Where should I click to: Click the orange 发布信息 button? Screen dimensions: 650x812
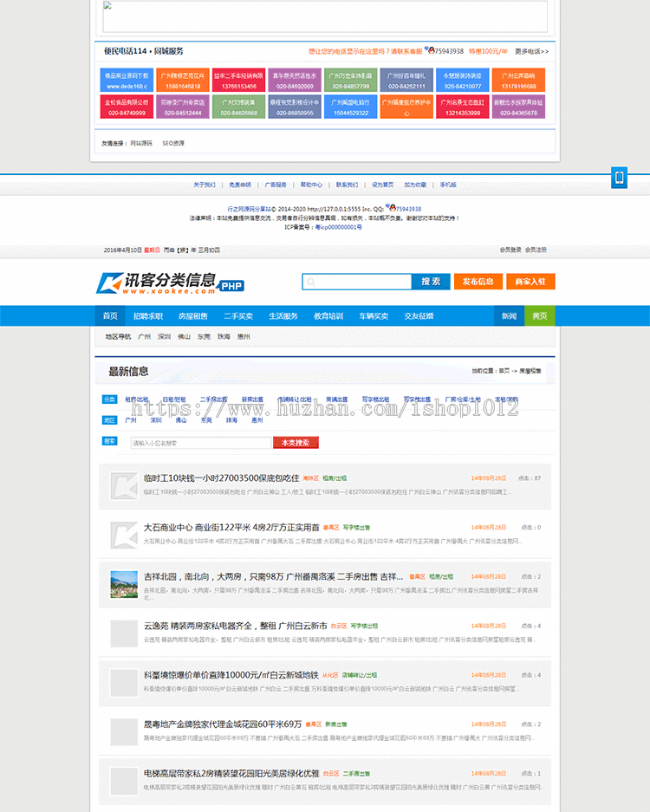click(x=478, y=282)
